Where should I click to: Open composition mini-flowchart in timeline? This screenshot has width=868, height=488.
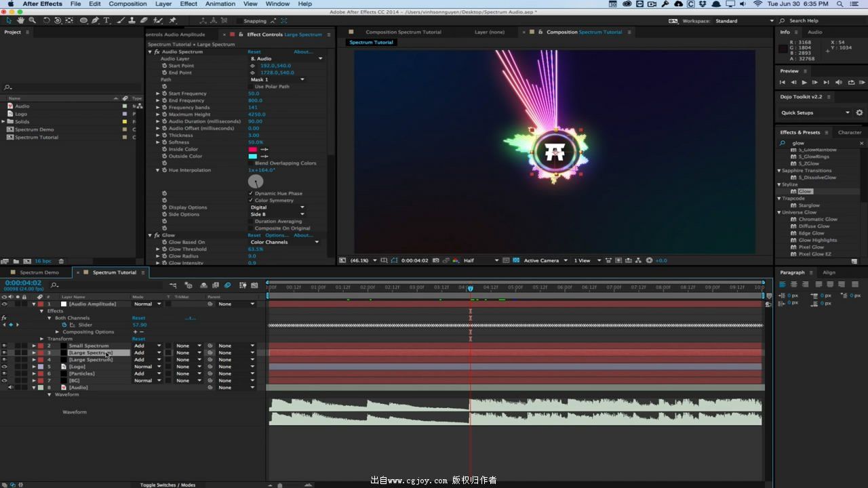pos(174,285)
